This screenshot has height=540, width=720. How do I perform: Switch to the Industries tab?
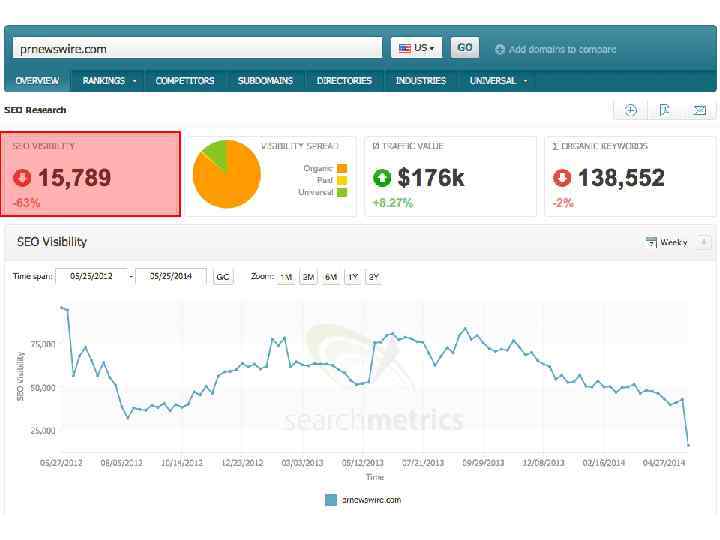click(x=421, y=81)
